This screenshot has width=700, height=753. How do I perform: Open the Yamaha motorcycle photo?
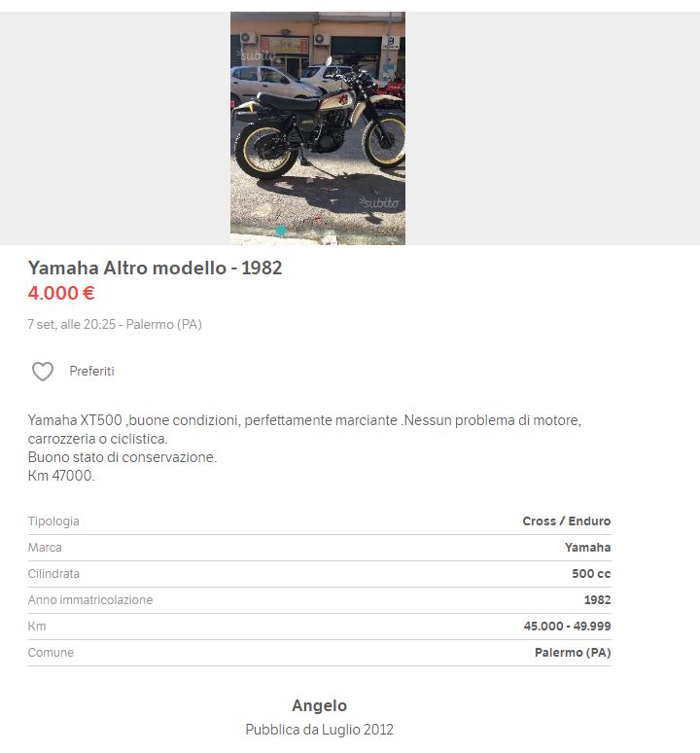(x=318, y=128)
